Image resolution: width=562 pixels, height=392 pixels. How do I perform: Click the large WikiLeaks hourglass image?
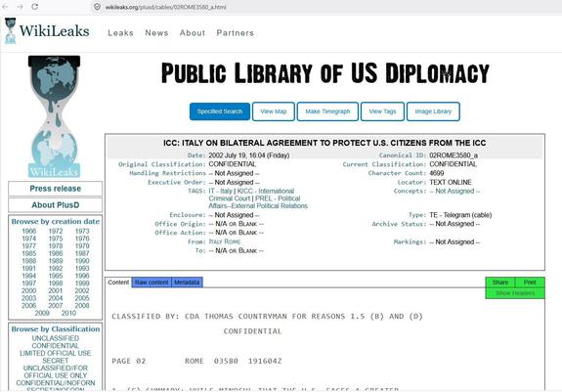click(x=54, y=116)
